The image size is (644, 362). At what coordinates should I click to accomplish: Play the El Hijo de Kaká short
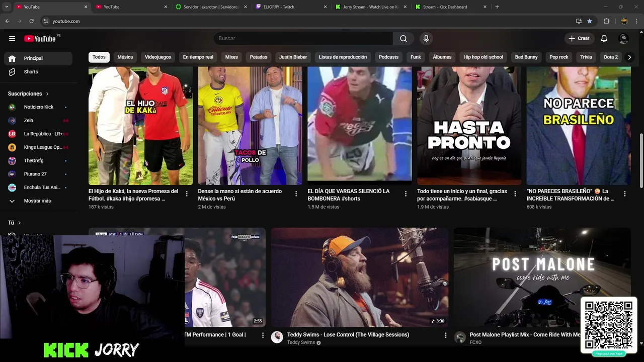[x=140, y=126]
